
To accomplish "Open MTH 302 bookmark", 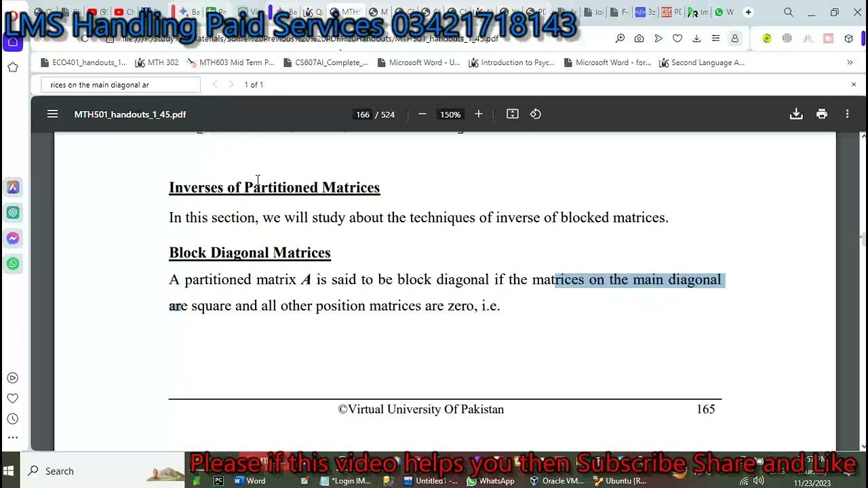I will click(x=157, y=62).
